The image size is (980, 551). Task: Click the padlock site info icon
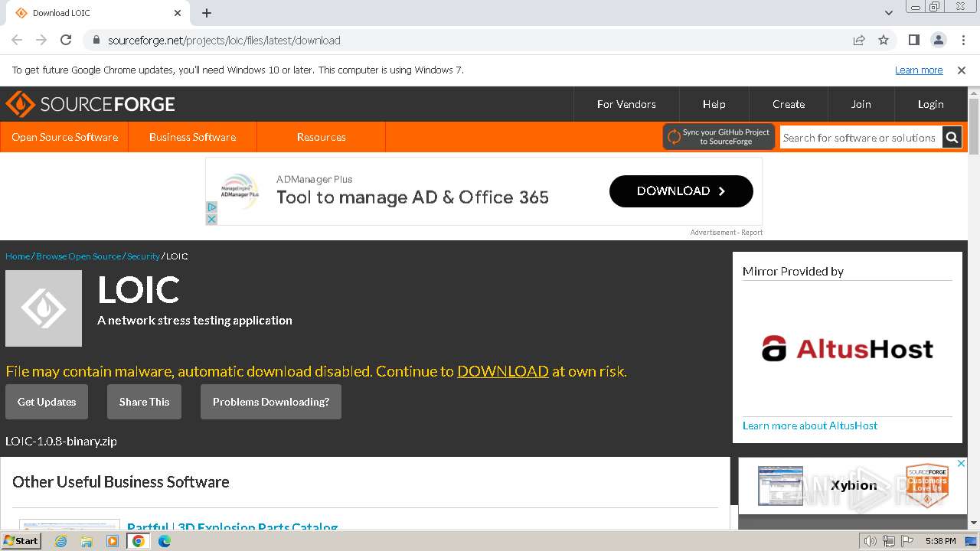96,40
